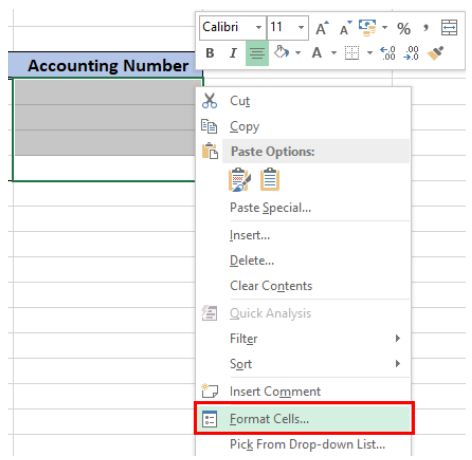This screenshot has width=472, height=460.
Task: Expand the Sort submenu
Action: pyautogui.click(x=303, y=364)
